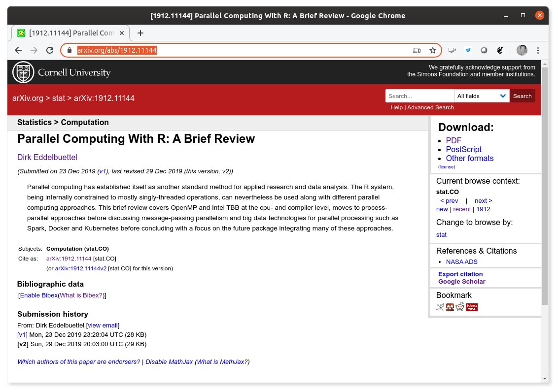Download the PDF
Screen dimensions: 558x392
(x=453, y=140)
